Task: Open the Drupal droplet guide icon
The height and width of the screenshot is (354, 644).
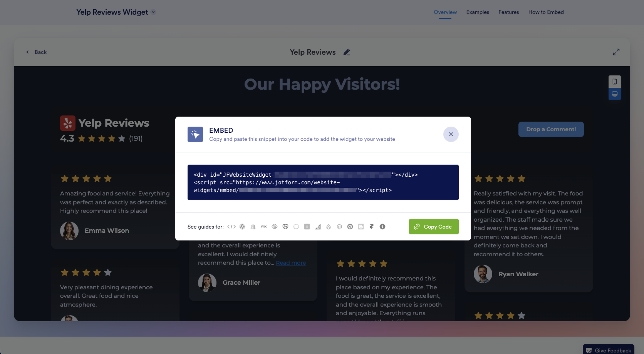Action: tap(329, 227)
